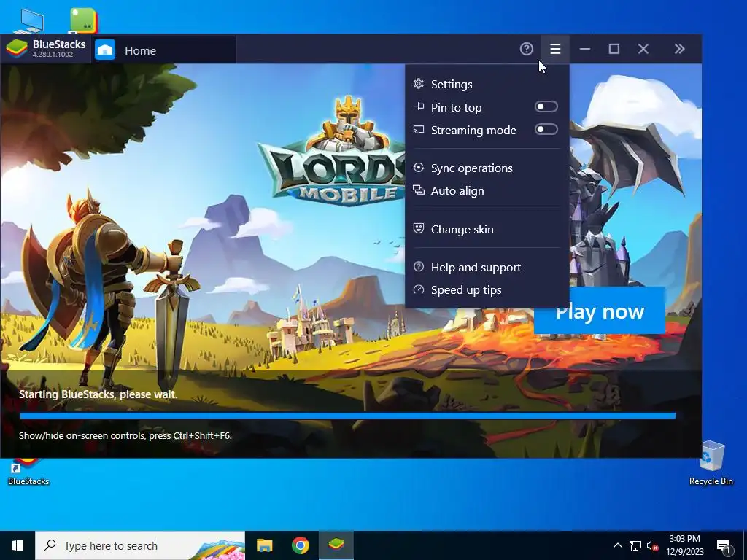Viewport: 747px width, 560px height.
Task: Switch to the Home tab
Action: (163, 50)
